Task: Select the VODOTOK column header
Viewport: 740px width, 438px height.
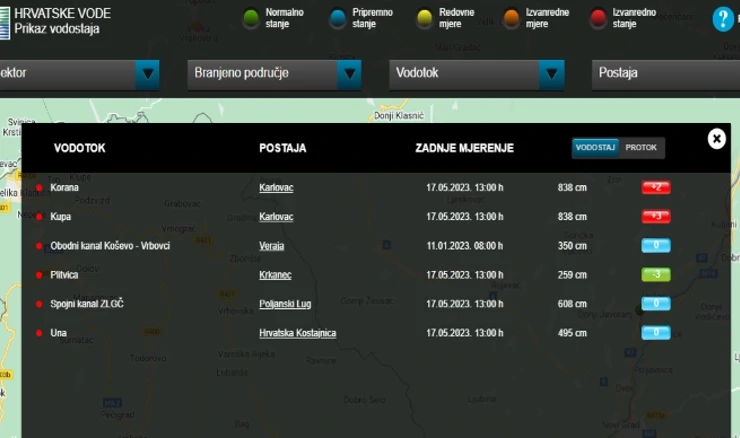Action: pyautogui.click(x=79, y=148)
